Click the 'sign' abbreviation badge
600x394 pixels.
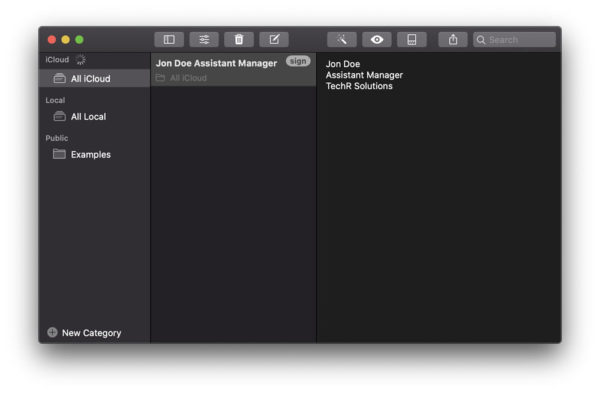(298, 61)
